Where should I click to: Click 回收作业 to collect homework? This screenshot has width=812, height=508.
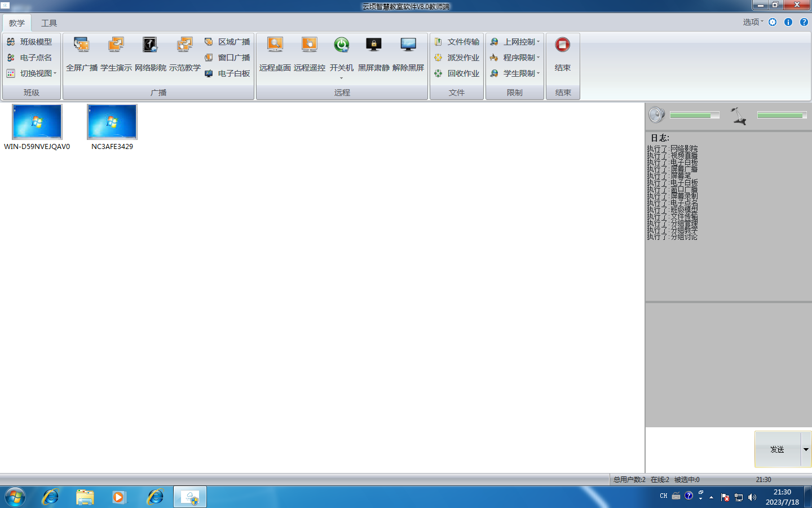pyautogui.click(x=457, y=73)
